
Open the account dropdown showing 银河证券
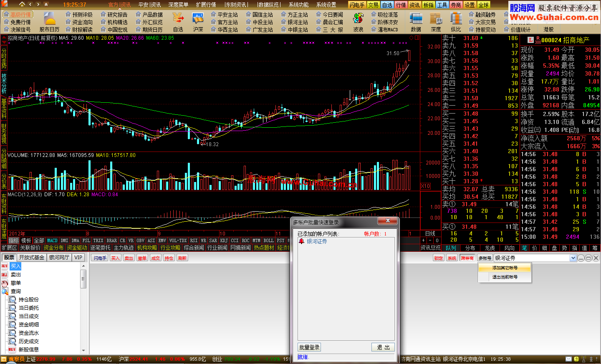tap(573, 258)
